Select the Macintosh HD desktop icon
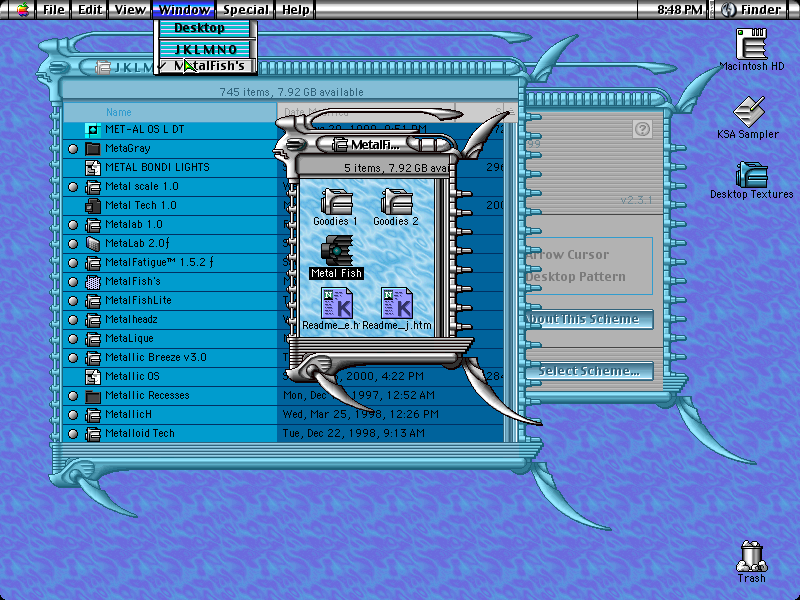The height and width of the screenshot is (600, 800). point(751,44)
